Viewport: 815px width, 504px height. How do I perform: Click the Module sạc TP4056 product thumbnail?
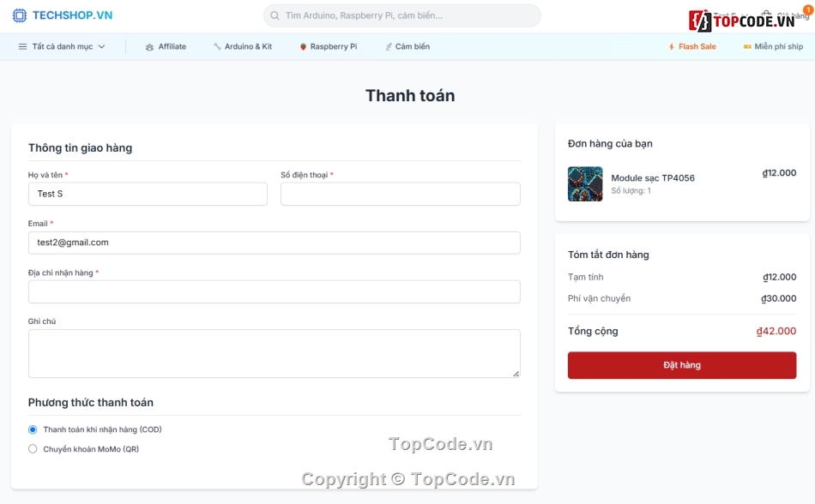point(584,184)
